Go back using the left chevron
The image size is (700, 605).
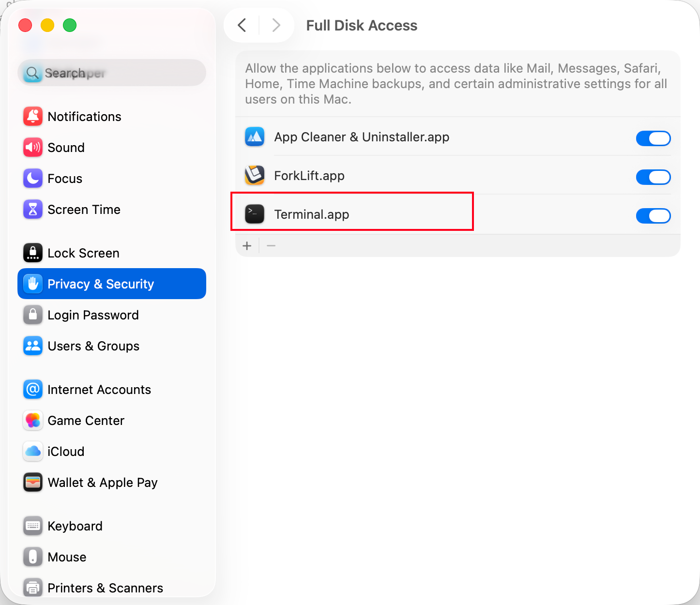242,25
